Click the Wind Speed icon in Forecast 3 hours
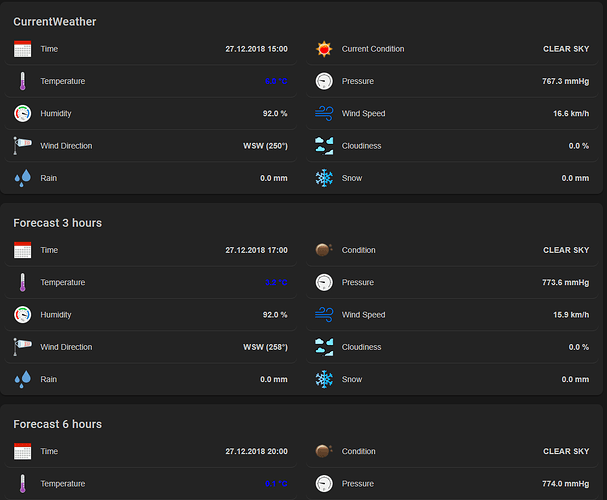Image resolution: width=607 pixels, height=500 pixels. click(323, 315)
